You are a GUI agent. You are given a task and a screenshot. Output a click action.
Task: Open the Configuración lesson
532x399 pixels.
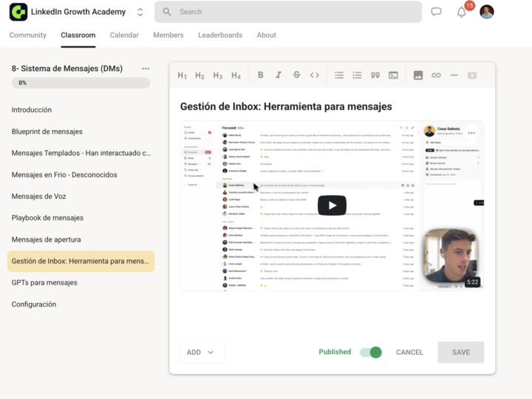pos(34,304)
